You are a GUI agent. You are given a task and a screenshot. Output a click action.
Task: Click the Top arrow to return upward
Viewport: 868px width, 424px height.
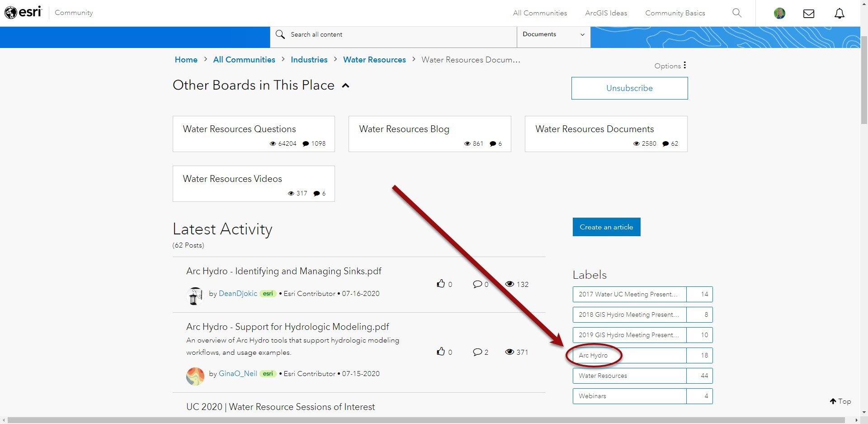pos(840,401)
